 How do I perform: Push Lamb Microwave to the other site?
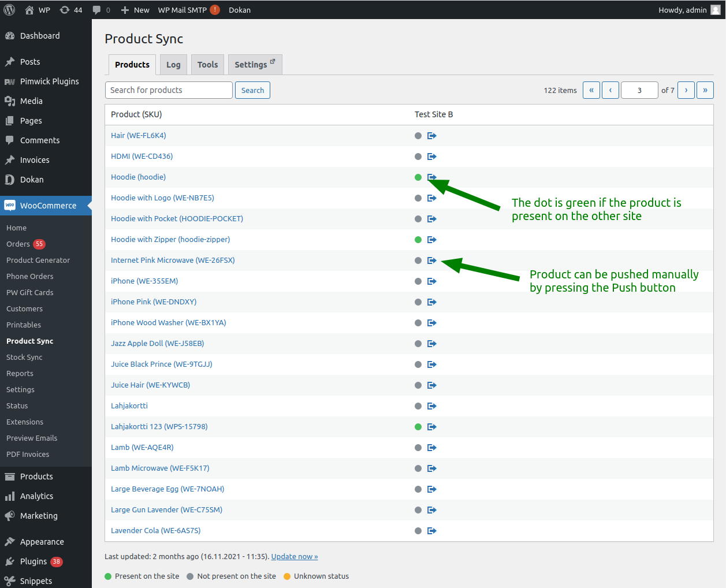tap(431, 468)
